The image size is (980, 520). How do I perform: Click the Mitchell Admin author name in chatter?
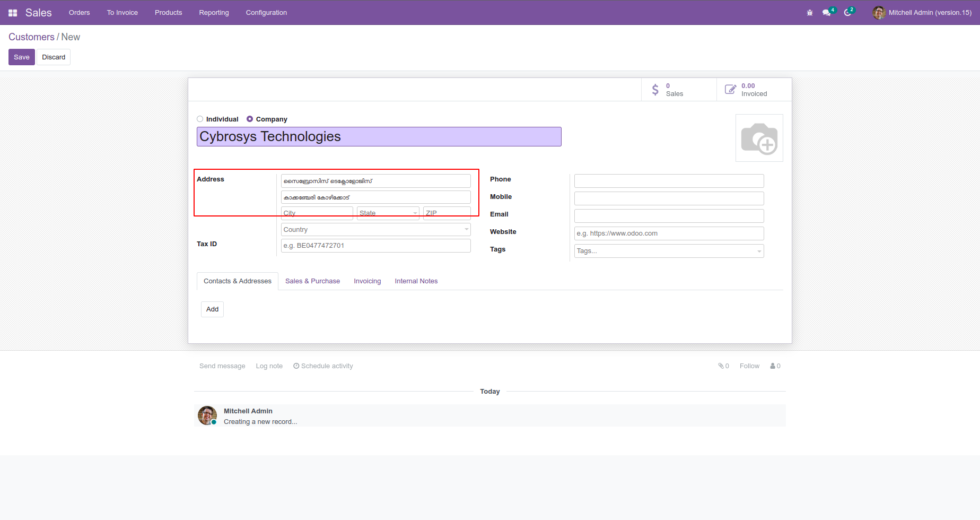point(248,411)
